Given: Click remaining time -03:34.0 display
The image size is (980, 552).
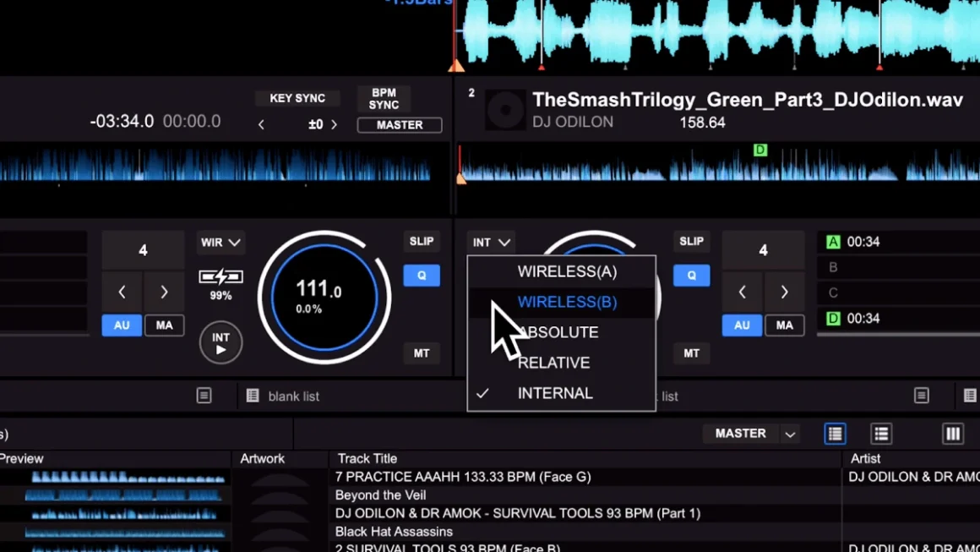Looking at the screenshot, I should point(122,121).
